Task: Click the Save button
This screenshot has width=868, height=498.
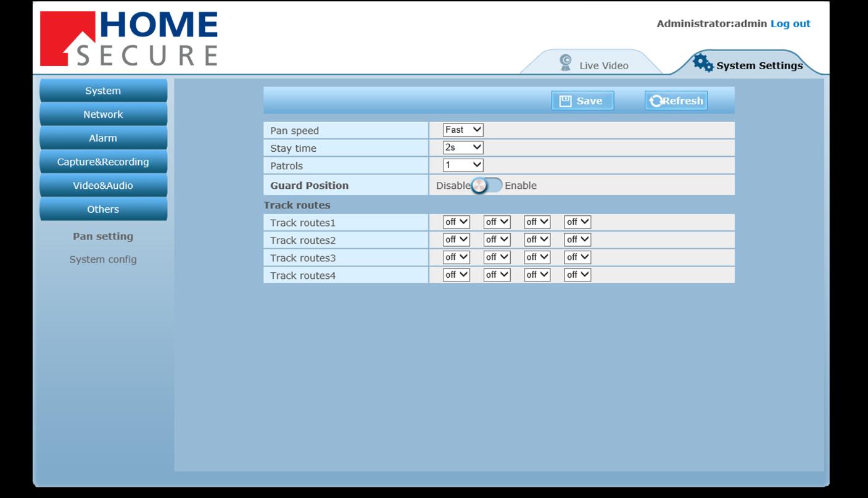Action: coord(582,101)
